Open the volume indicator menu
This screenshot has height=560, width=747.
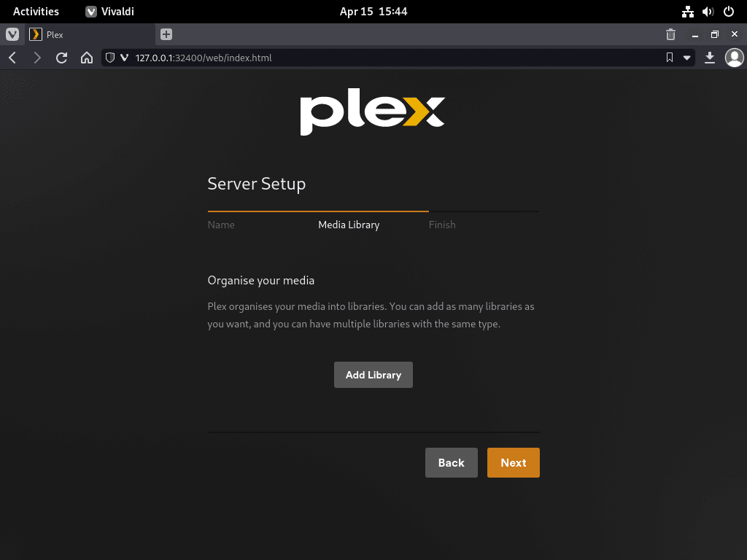(708, 12)
